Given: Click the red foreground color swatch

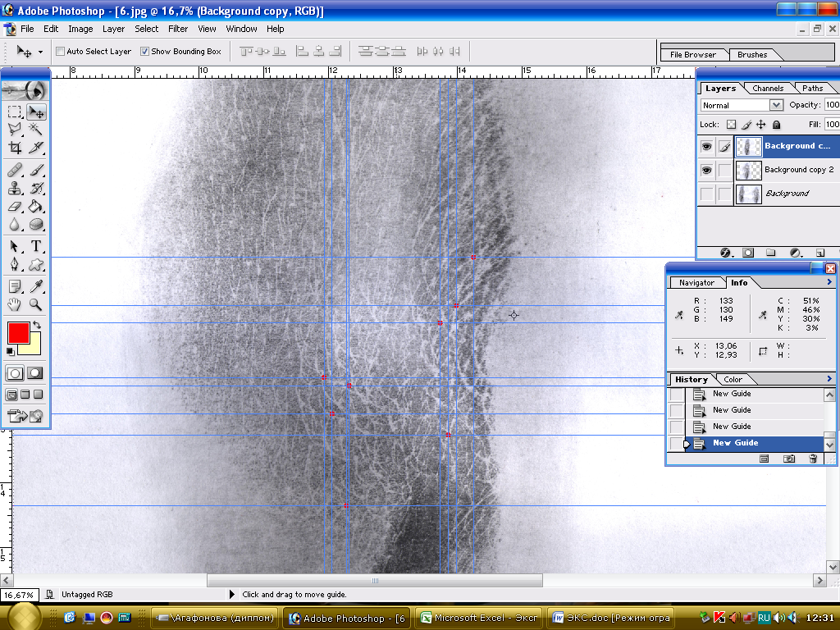Looking at the screenshot, I should pos(18,332).
